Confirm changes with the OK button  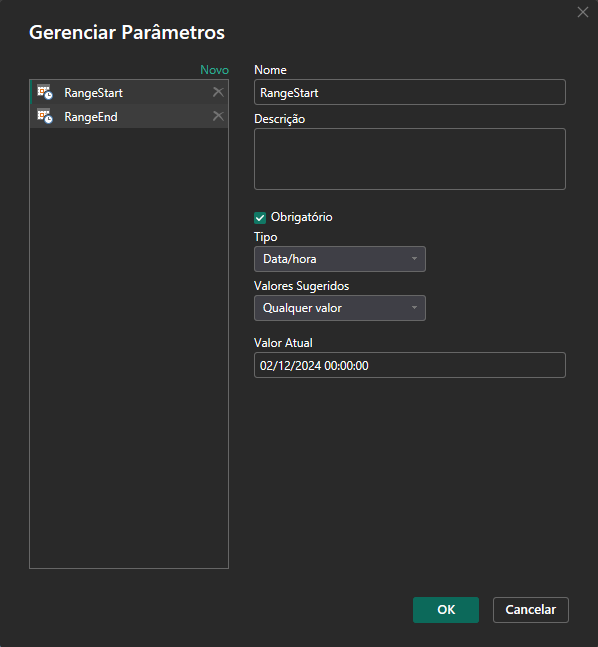(446, 609)
